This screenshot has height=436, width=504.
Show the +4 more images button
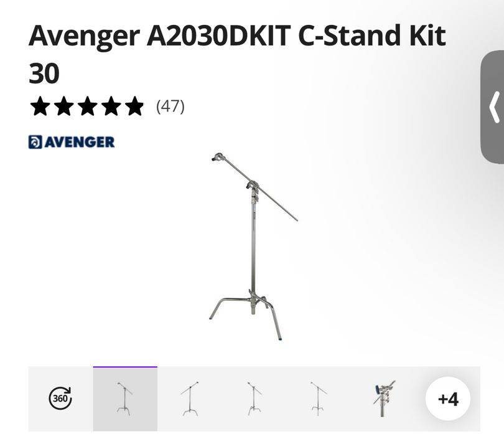[x=448, y=399]
